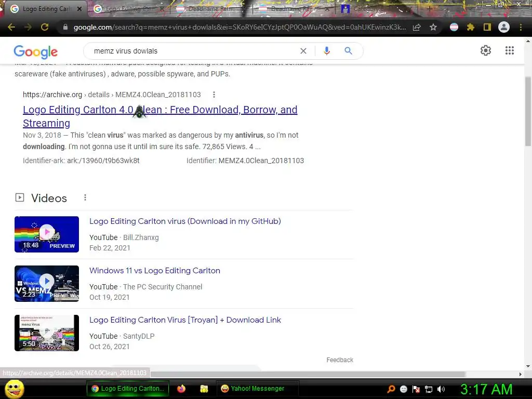Image resolution: width=532 pixels, height=399 pixels.
Task: Play the 5:50 memz Virus thumbnail
Action: coord(47,333)
